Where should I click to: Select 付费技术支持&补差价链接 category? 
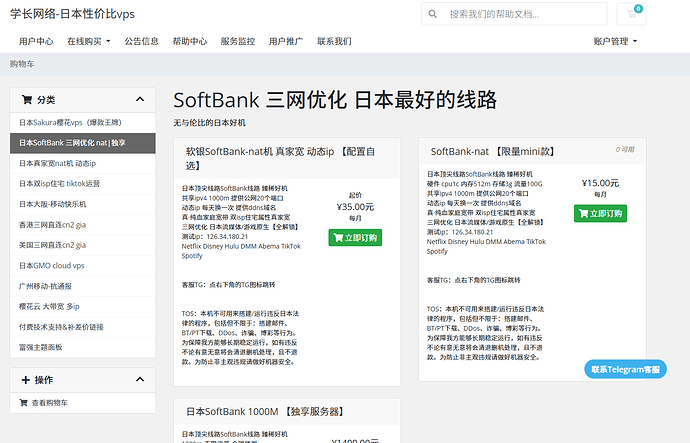(x=83, y=327)
